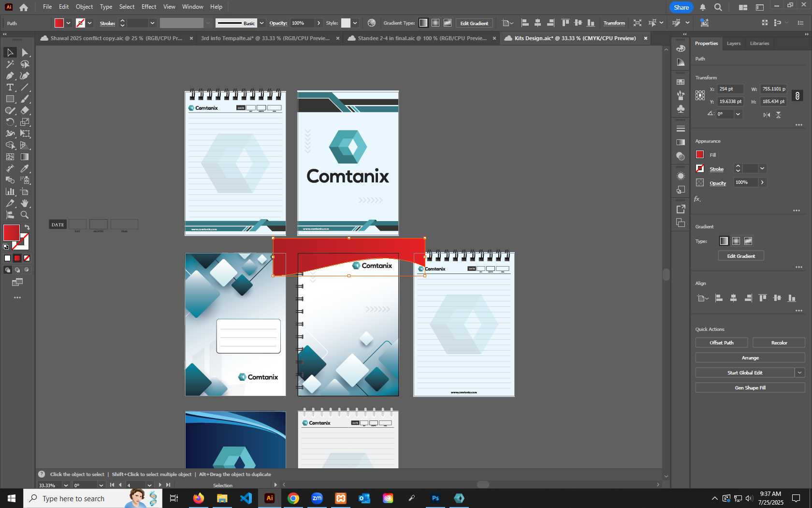
Task: Open the Window menu
Action: tap(192, 7)
